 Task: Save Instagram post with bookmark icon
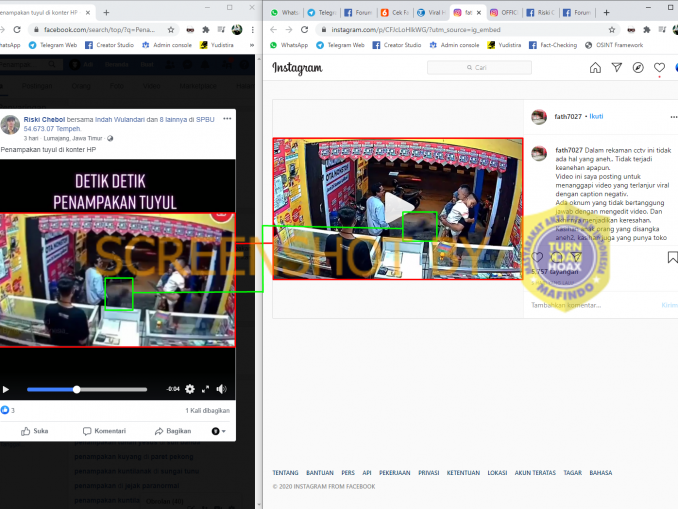(672, 257)
